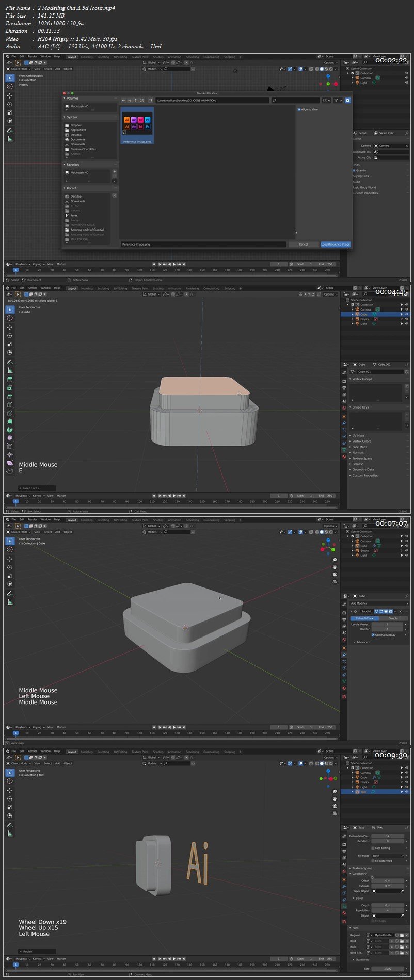Switch to Shading workspace in 00:04:45 frame
This screenshot has height=980, width=414.
[x=158, y=288]
